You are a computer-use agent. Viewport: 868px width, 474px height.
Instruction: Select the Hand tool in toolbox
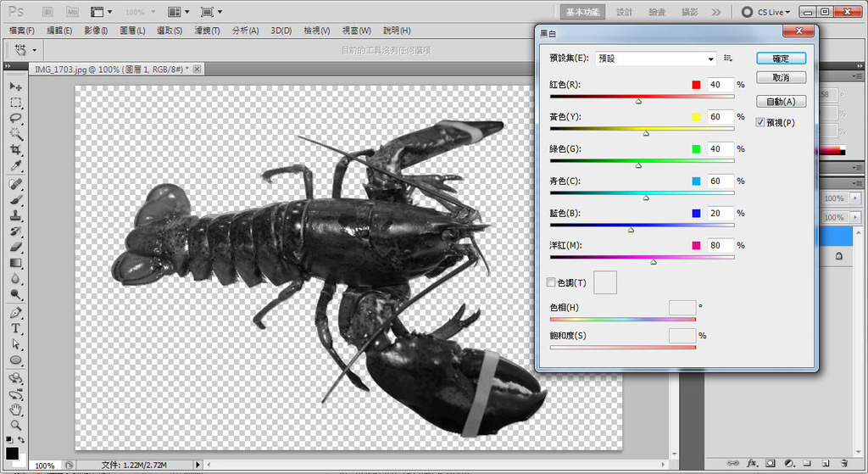[15, 410]
